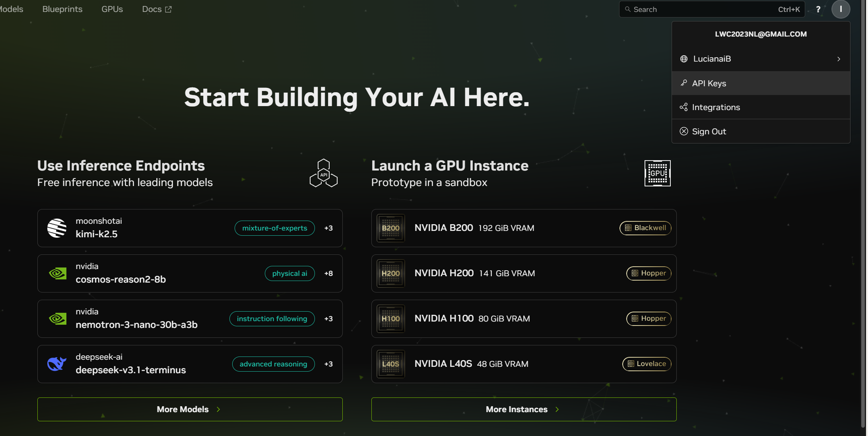Click the deepseek whale logo icon
Viewport: 868px width, 436px height.
(x=57, y=364)
